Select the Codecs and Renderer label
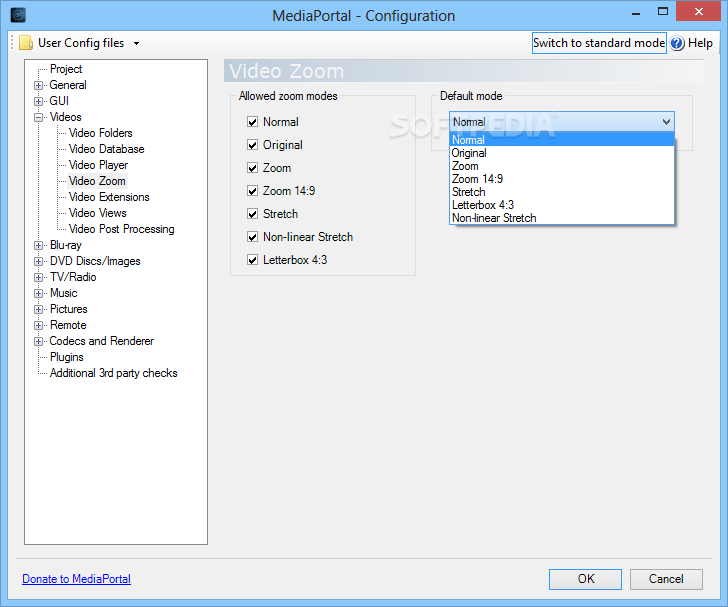 click(102, 341)
